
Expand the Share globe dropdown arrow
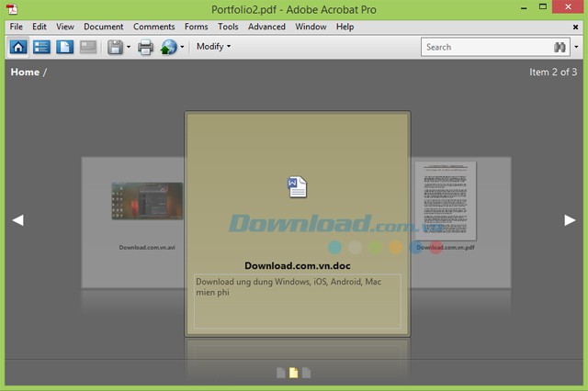coord(182,47)
